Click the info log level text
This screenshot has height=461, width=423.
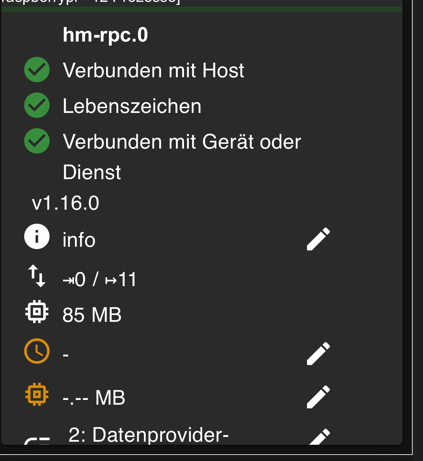[x=79, y=240]
